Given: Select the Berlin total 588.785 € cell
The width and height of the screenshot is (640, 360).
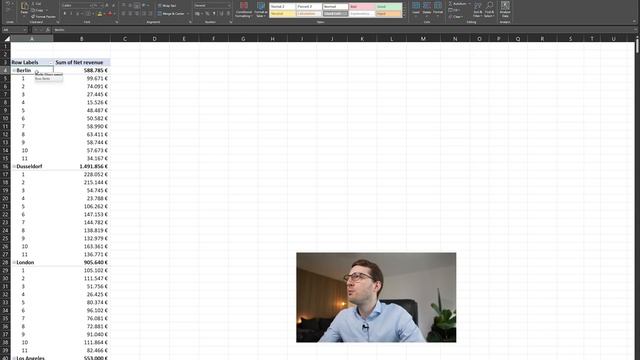Looking at the screenshot, I should pos(82,71).
